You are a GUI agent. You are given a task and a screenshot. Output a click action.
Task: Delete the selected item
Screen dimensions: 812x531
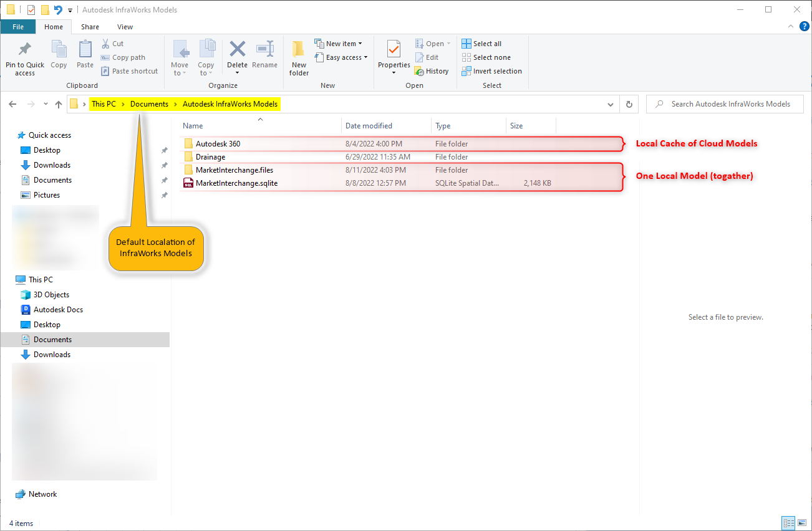tap(237, 57)
